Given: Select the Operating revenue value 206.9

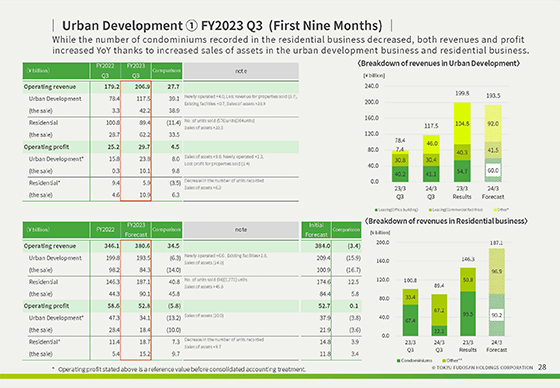Looking at the screenshot, I should pyautogui.click(x=143, y=87).
